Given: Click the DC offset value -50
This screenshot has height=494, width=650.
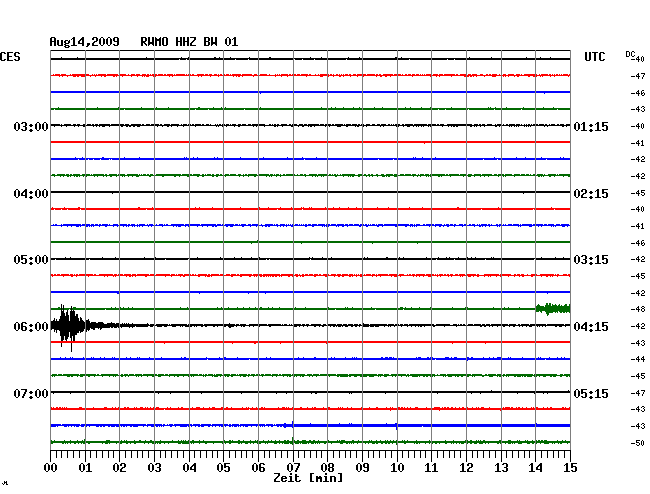Looking at the screenshot, I should 638,443.
